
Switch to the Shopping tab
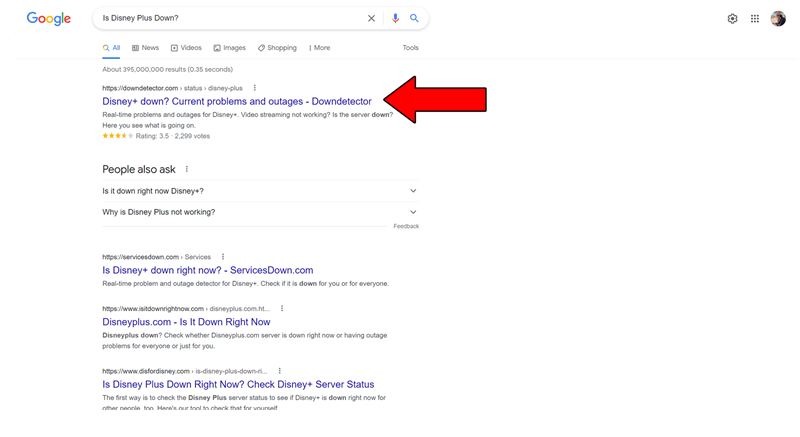(x=277, y=47)
